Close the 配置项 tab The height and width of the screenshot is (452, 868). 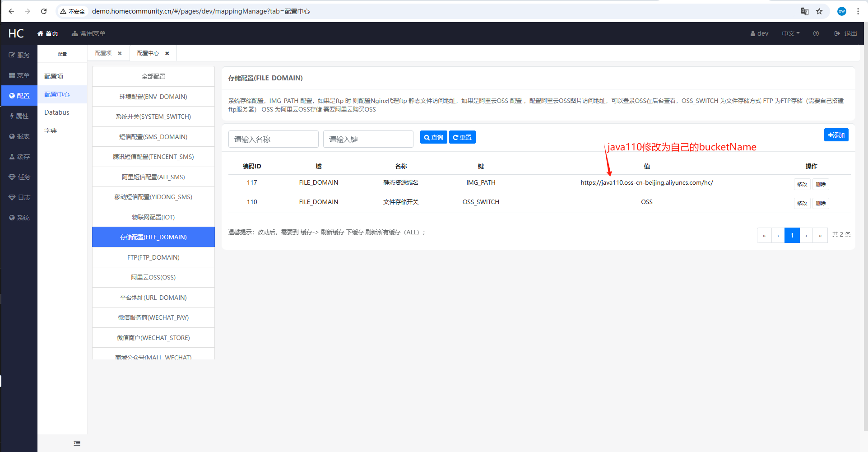(120, 53)
